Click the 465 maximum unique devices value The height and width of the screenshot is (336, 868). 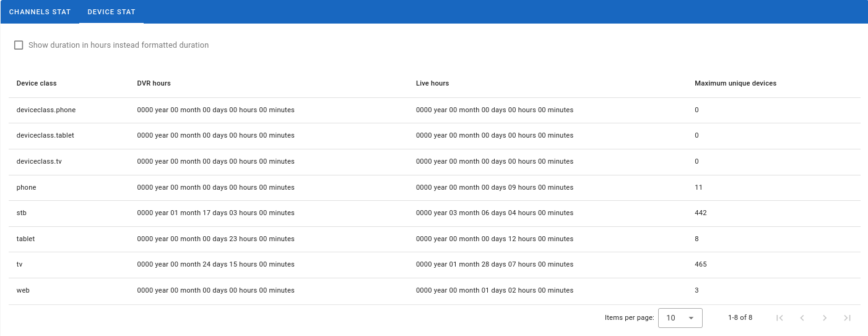700,264
